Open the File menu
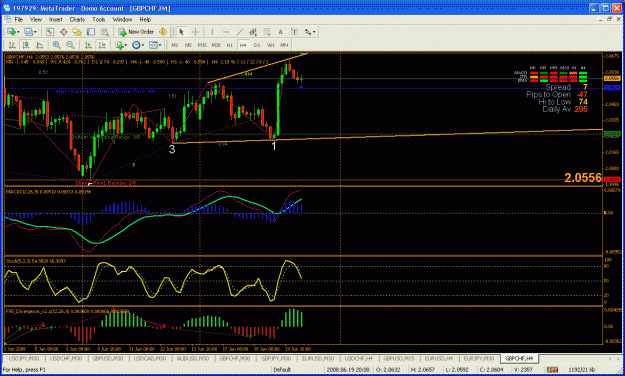 (19, 19)
